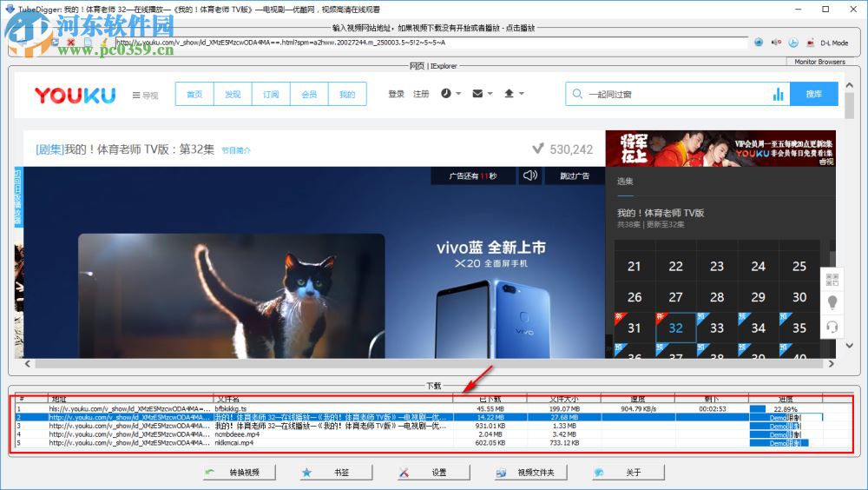Click the clock scheduler icon in top toolbar
This screenshot has width=868, height=490.
[x=793, y=42]
